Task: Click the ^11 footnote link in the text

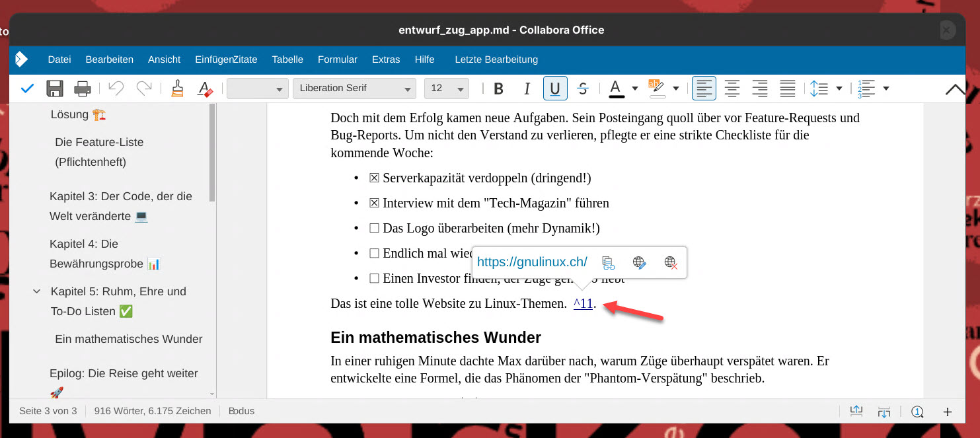Action: 583,304
